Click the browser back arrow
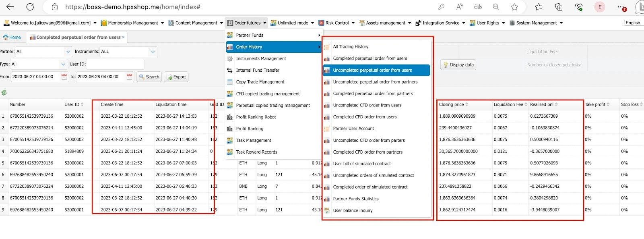This screenshot has height=239, width=644. pos(10,7)
